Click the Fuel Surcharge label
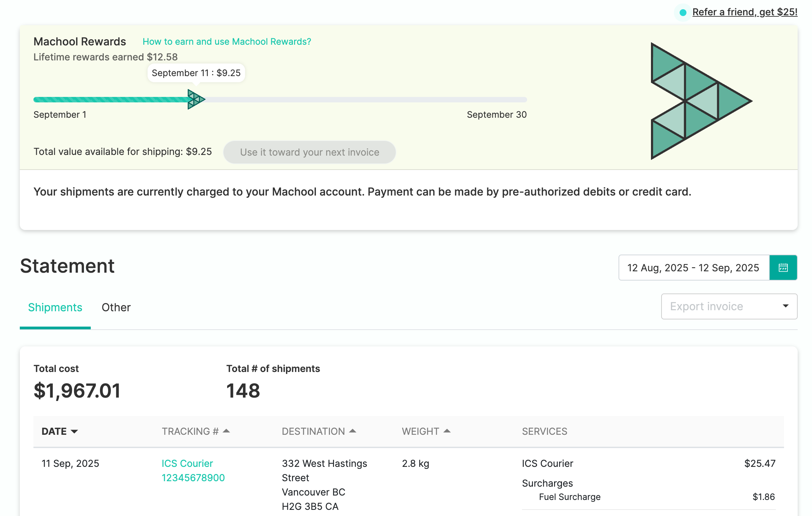The width and height of the screenshot is (812, 516). tap(570, 497)
